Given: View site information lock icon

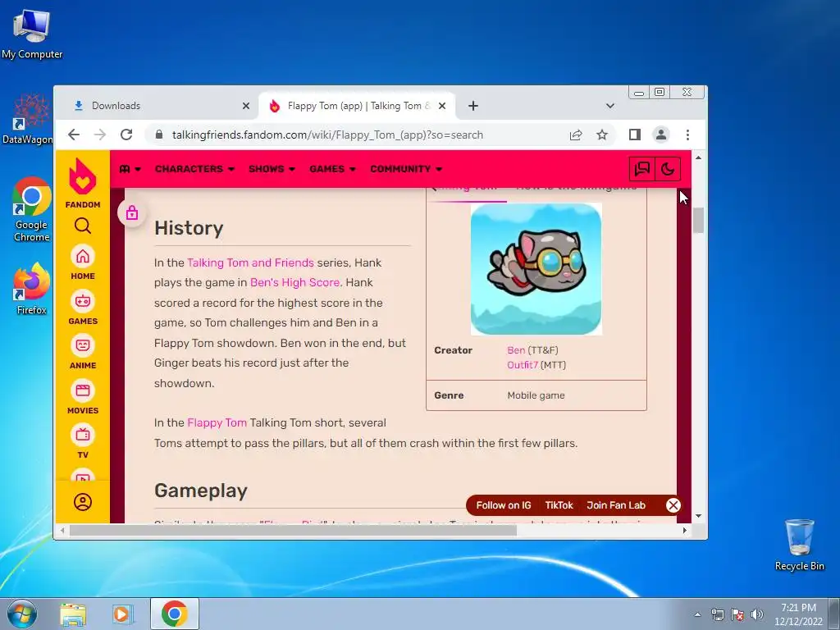Looking at the screenshot, I should point(158,135).
